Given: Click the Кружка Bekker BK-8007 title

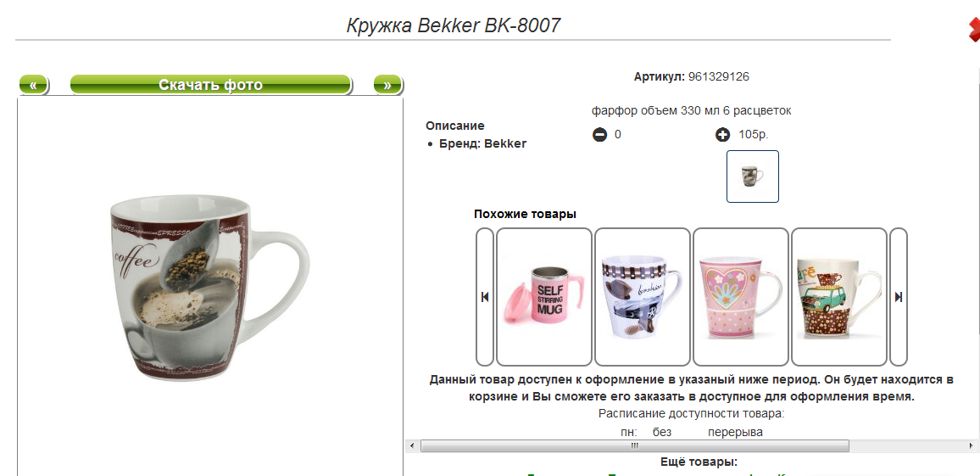Looking at the screenshot, I should pyautogui.click(x=454, y=25).
